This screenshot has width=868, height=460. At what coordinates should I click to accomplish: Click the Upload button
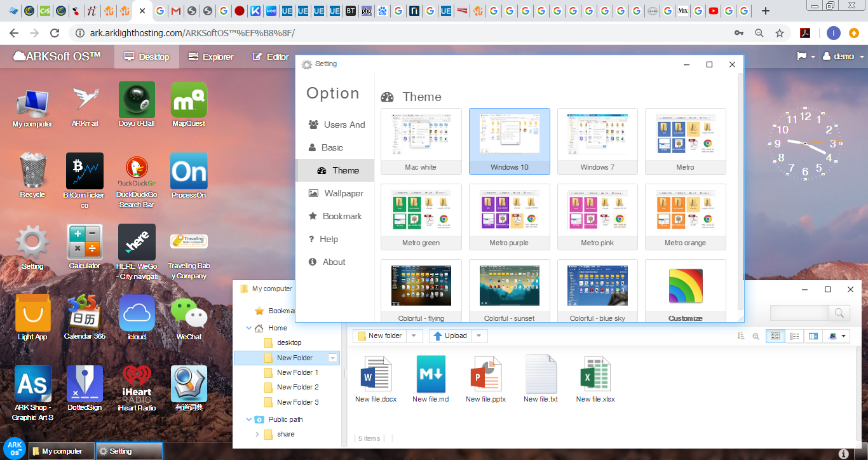(x=451, y=336)
